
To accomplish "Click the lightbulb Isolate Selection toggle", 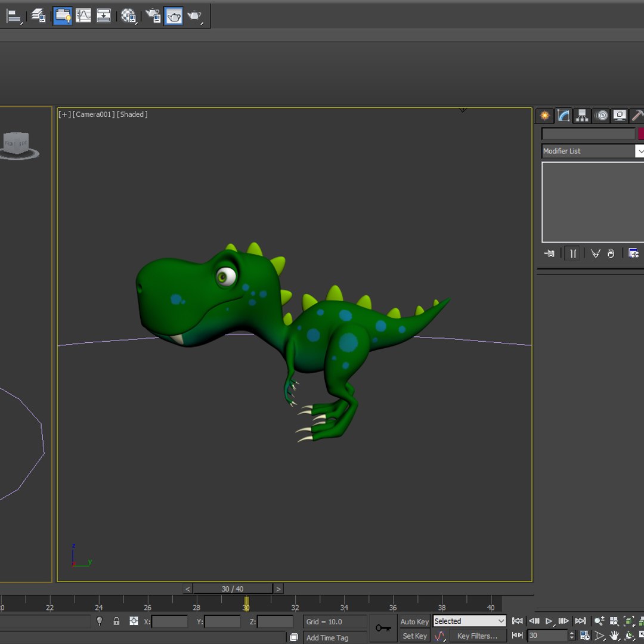I will [x=99, y=621].
